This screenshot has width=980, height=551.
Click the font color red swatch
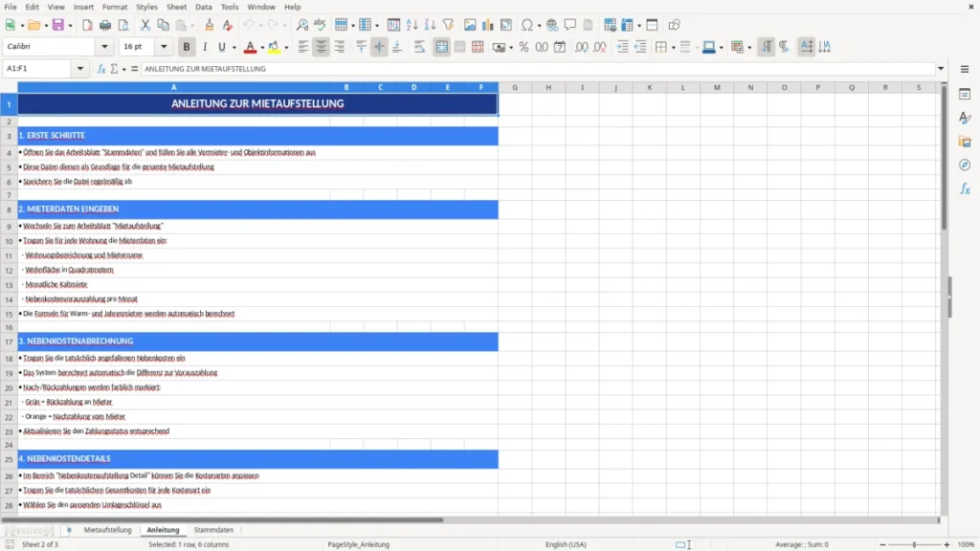coord(250,47)
